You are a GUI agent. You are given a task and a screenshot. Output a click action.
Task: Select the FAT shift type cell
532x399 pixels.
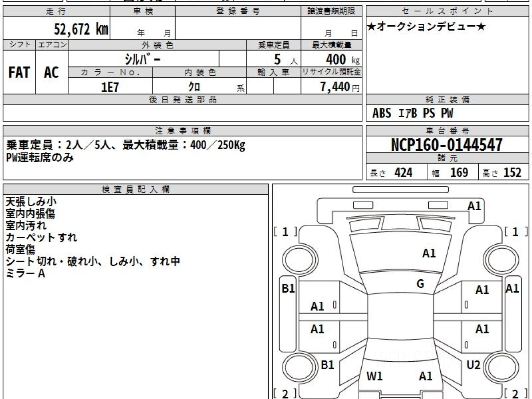click(19, 72)
